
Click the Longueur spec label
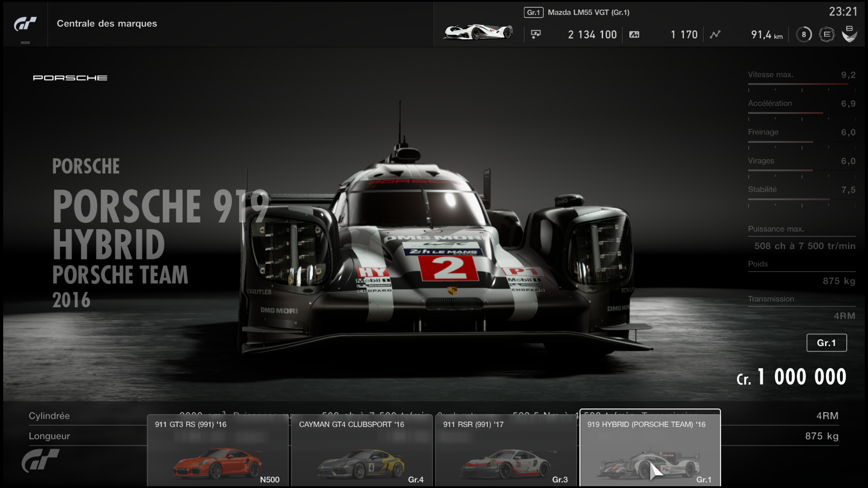(49, 436)
